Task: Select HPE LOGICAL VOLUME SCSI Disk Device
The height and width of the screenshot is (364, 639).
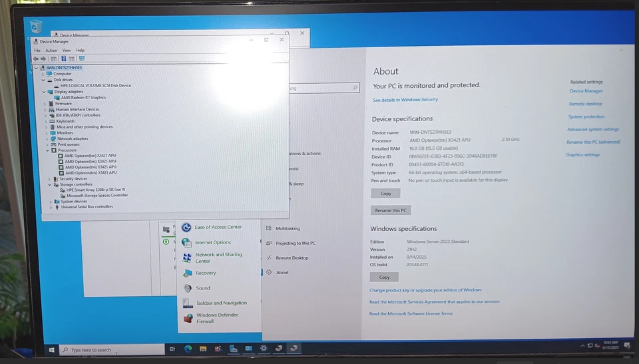Action: 95,86
